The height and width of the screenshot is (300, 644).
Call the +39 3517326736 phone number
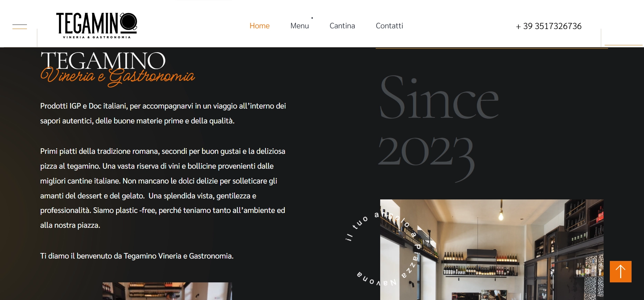pyautogui.click(x=549, y=26)
